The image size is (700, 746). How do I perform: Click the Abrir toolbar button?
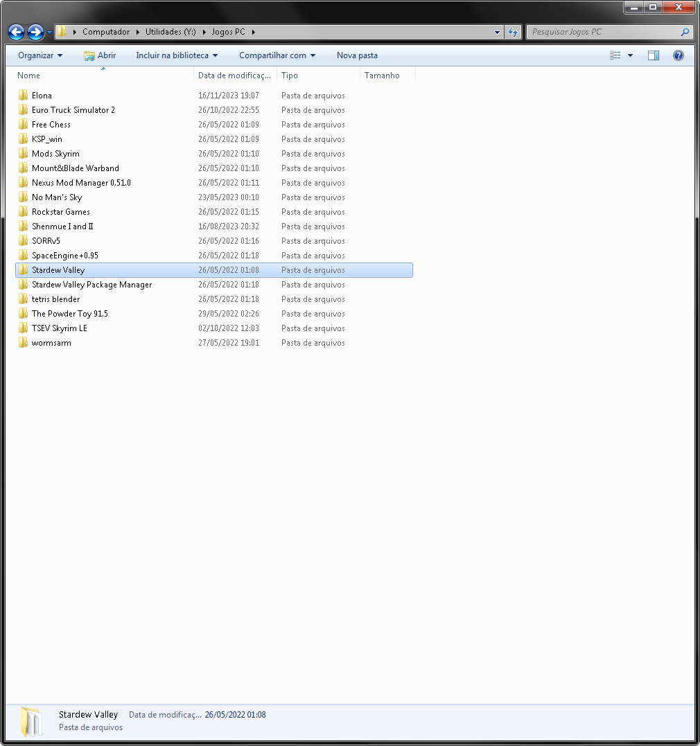pos(100,55)
